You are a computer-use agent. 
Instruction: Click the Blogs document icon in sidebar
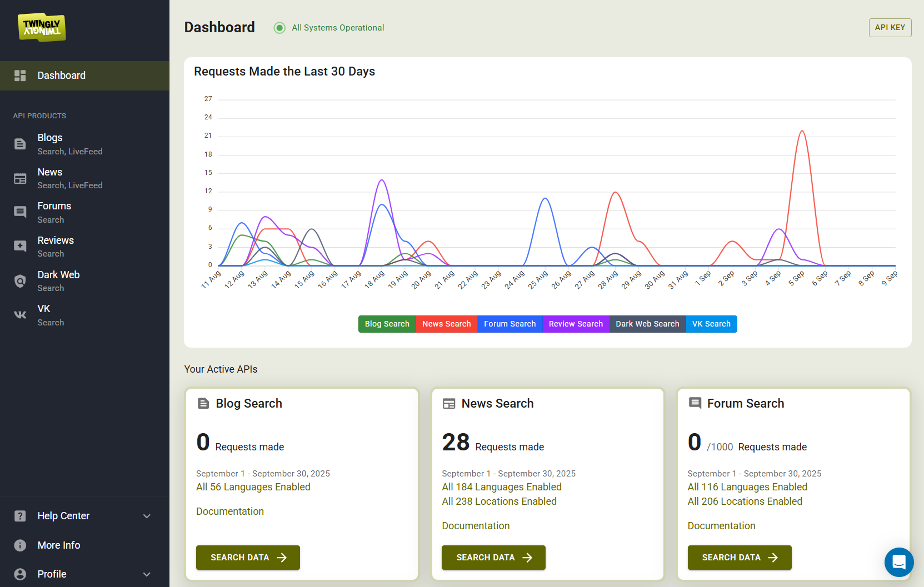20,144
